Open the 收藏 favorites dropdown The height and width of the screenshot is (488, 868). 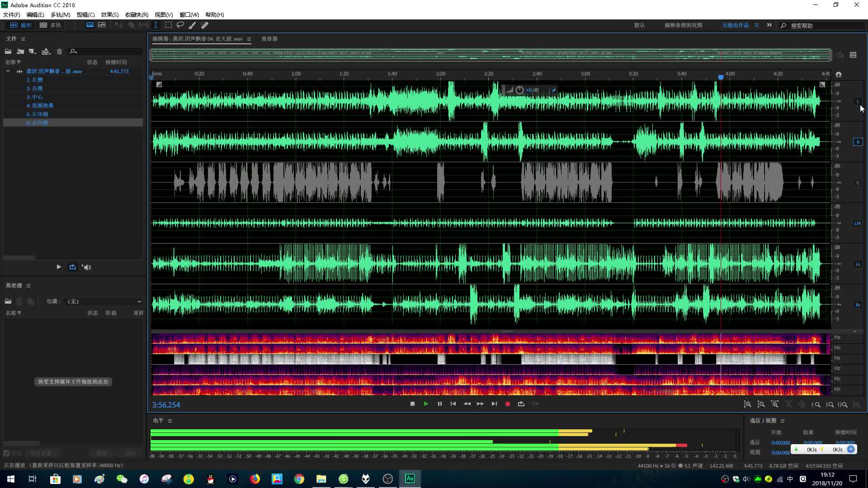point(104,301)
